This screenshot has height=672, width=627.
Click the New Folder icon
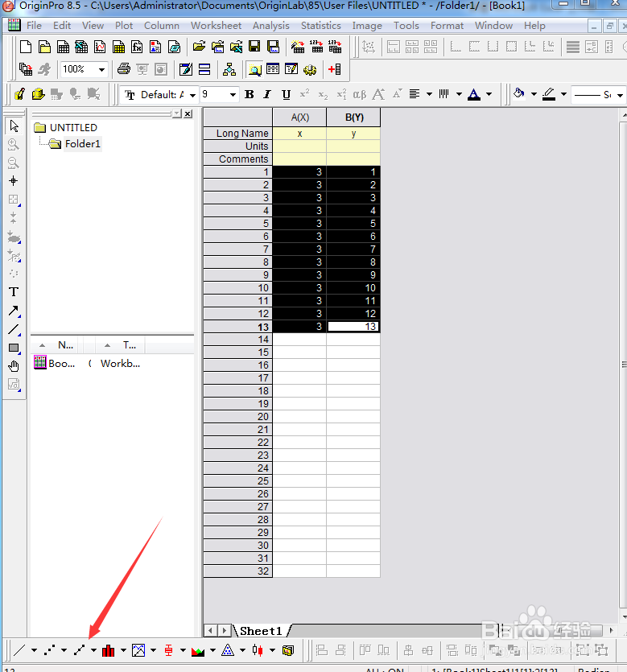click(x=44, y=47)
